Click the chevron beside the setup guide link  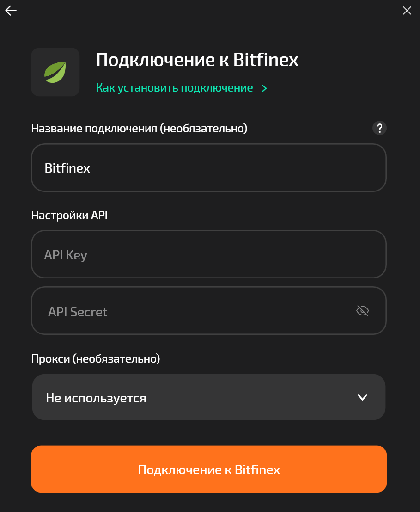(264, 88)
